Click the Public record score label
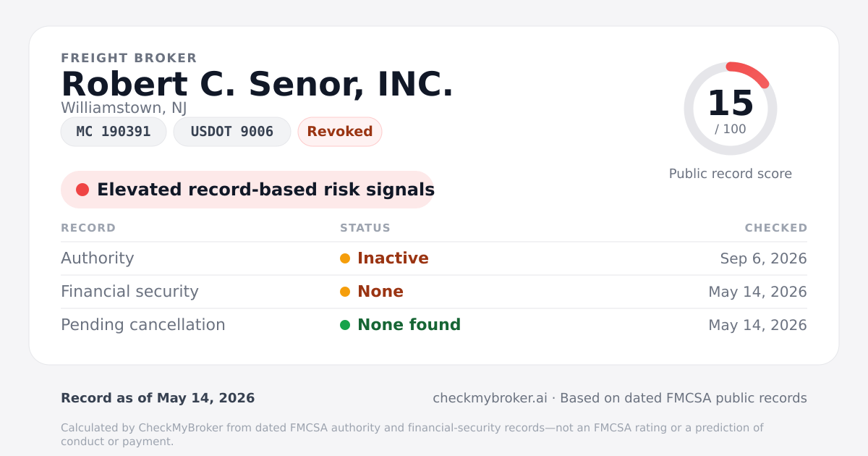This screenshot has height=456, width=868. click(x=731, y=174)
